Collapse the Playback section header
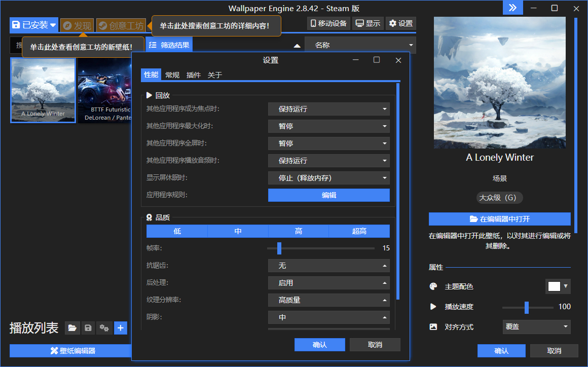This screenshot has height=367, width=588. [x=158, y=96]
